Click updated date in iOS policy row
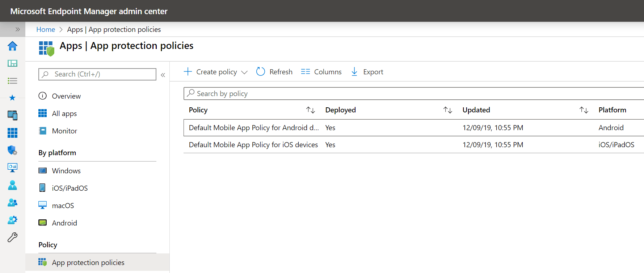 pyautogui.click(x=493, y=145)
